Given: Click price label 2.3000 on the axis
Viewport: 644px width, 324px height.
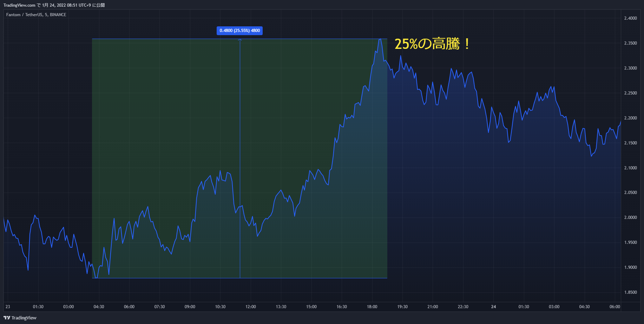Looking at the screenshot, I should [630, 68].
